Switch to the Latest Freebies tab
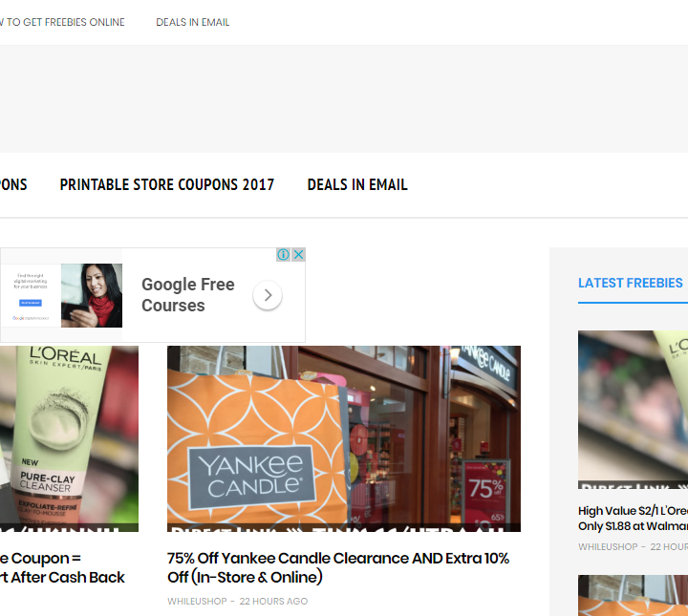The width and height of the screenshot is (688, 616). coord(631,283)
